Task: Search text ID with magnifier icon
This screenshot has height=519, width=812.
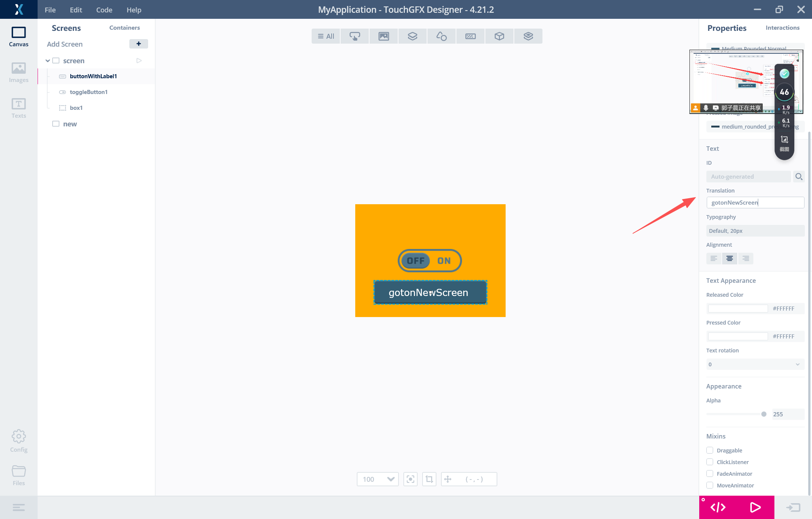Action: (x=799, y=176)
